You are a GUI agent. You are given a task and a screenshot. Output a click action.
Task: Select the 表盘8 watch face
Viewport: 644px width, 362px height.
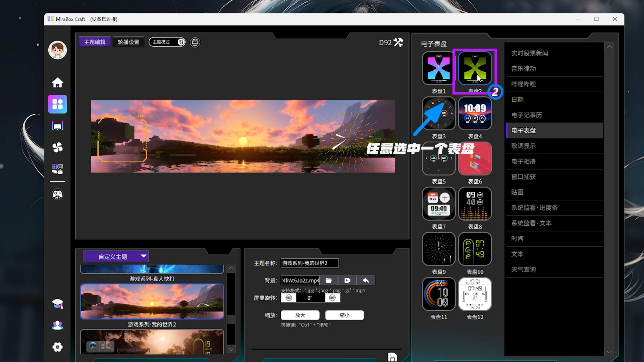(x=475, y=203)
